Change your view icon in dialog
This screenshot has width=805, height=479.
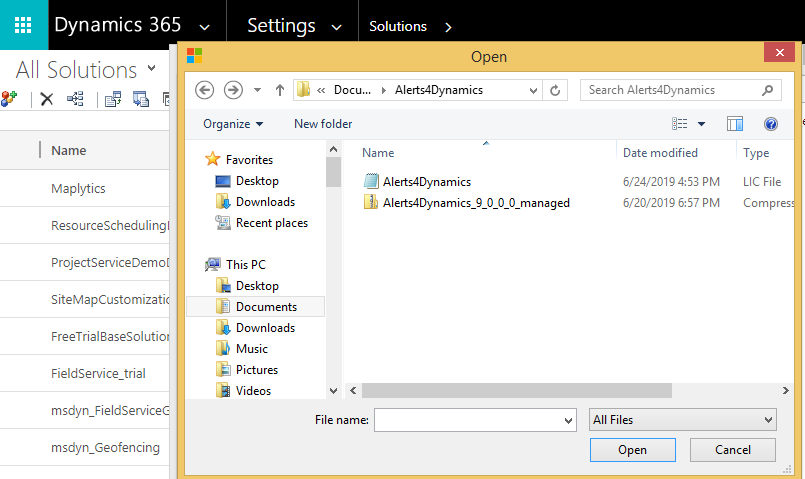[x=680, y=124]
